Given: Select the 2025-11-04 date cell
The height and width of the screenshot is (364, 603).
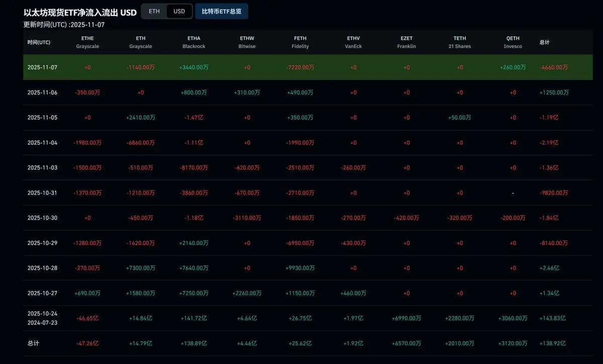Looking at the screenshot, I should coord(42,143).
